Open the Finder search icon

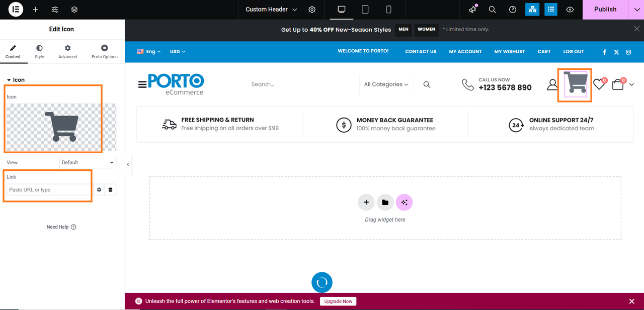pyautogui.click(x=493, y=10)
